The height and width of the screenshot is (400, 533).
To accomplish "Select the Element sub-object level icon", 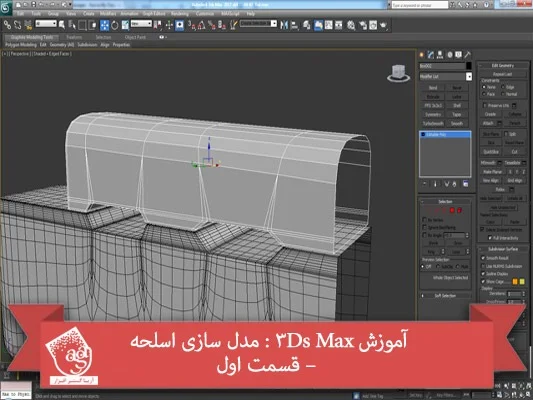I will click(460, 210).
